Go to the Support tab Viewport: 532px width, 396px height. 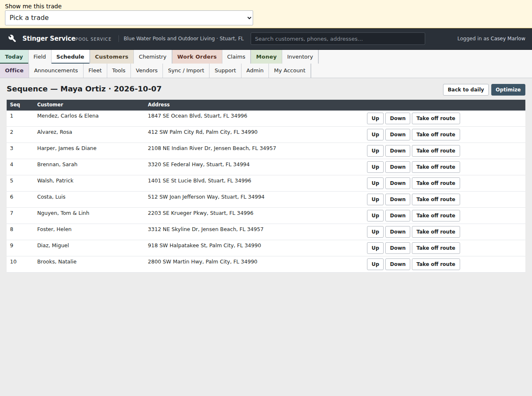pos(225,71)
